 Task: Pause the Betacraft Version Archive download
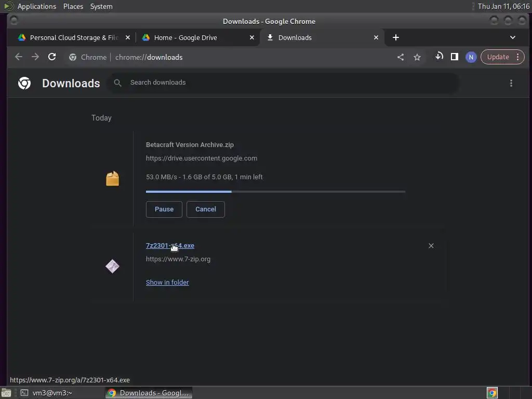tap(164, 209)
